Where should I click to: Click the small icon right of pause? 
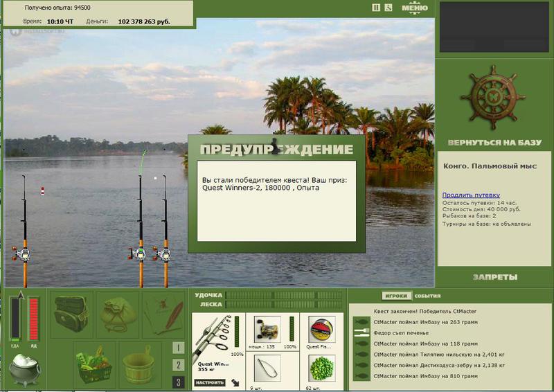click(x=388, y=8)
